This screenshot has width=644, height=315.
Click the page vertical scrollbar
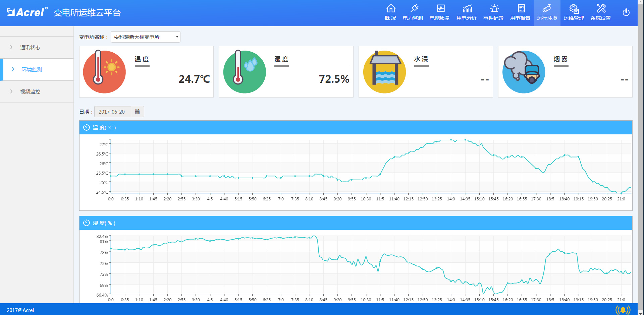(641, 157)
